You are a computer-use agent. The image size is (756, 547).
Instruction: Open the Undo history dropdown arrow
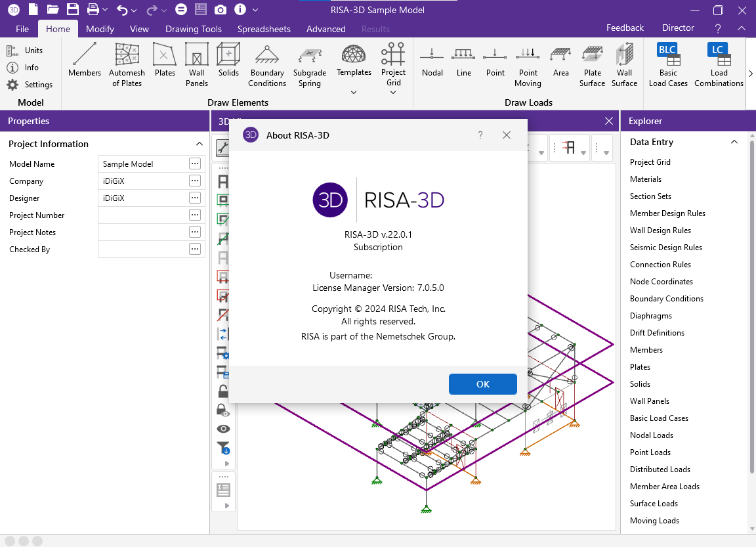pyautogui.click(x=134, y=10)
